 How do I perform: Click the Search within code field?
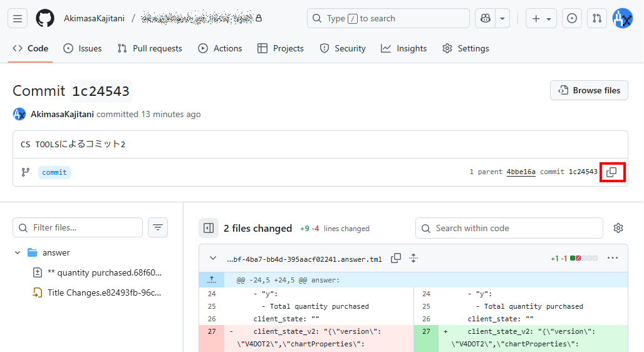[x=509, y=228]
